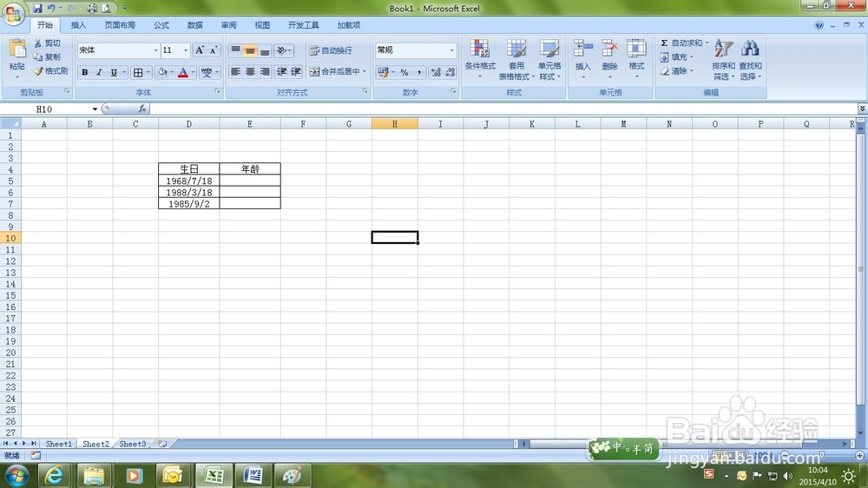Apply cell borders with the borders icon

(x=138, y=72)
